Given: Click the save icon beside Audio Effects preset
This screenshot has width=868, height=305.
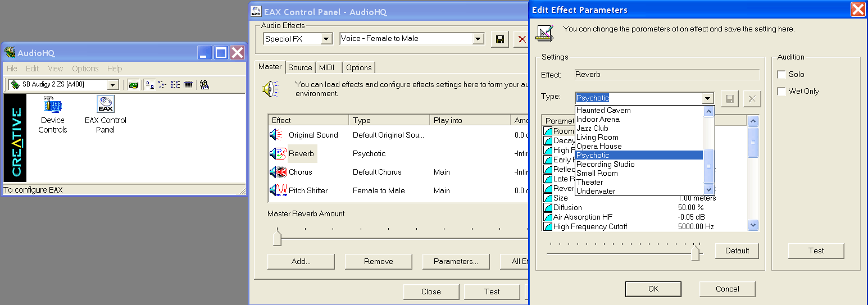Looking at the screenshot, I should click(499, 39).
